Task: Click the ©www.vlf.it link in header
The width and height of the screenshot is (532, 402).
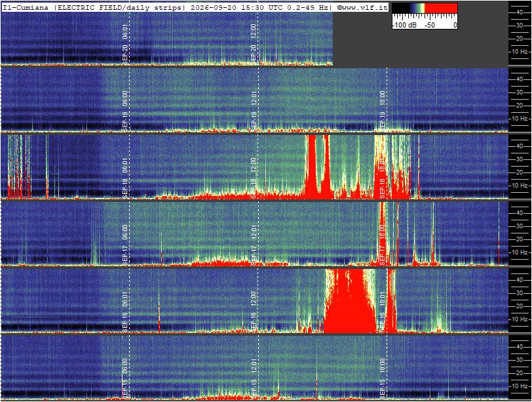Action: 362,7
